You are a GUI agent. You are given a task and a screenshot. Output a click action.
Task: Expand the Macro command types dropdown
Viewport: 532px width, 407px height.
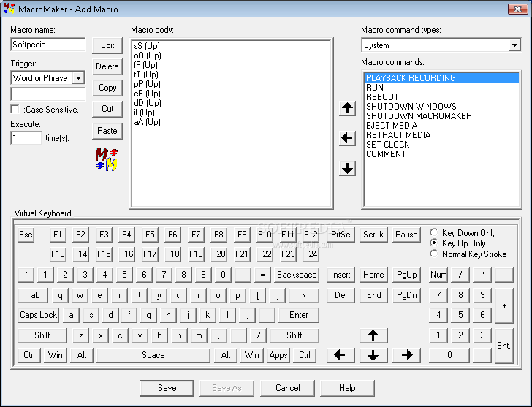514,45
